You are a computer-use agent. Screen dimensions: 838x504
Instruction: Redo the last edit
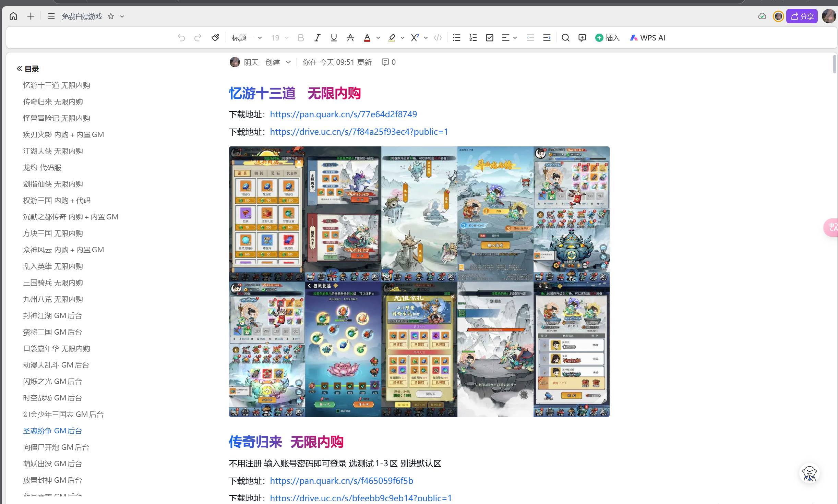[198, 38]
